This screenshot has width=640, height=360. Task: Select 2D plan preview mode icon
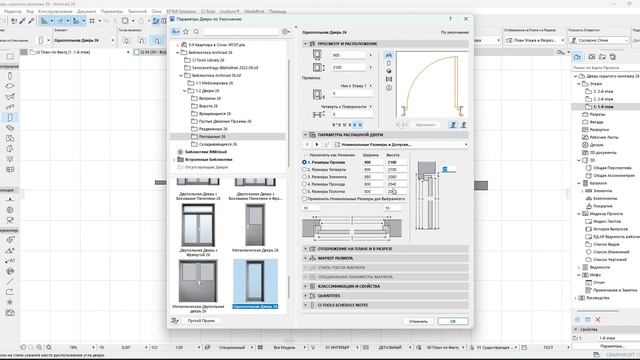point(389,55)
